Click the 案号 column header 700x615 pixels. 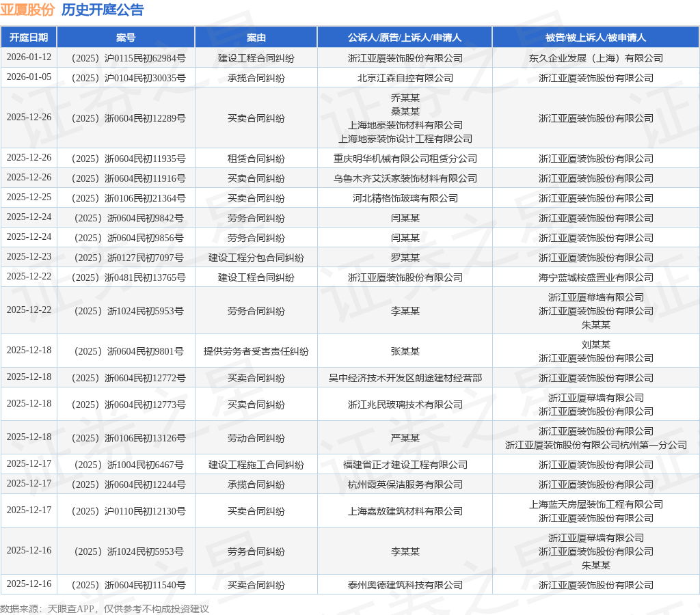tap(126, 38)
